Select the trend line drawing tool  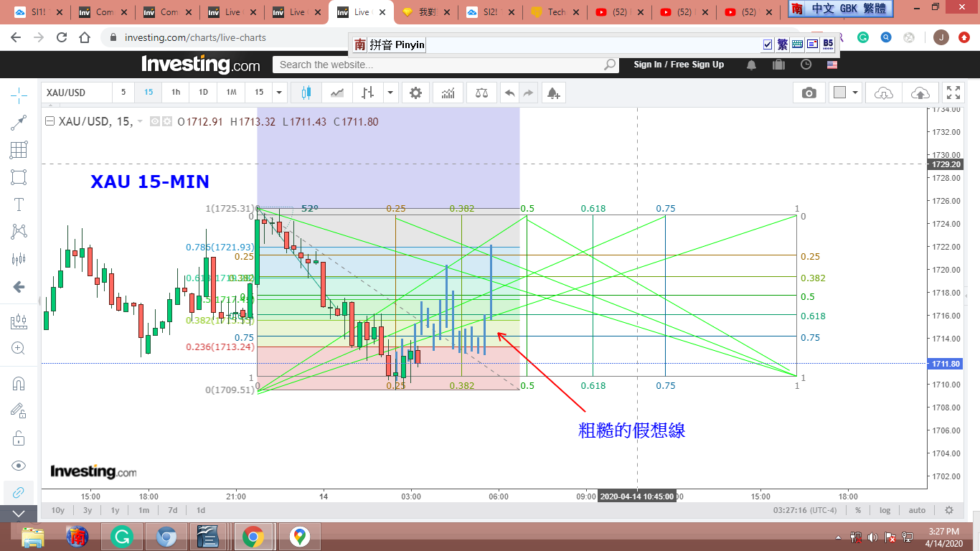coord(19,123)
